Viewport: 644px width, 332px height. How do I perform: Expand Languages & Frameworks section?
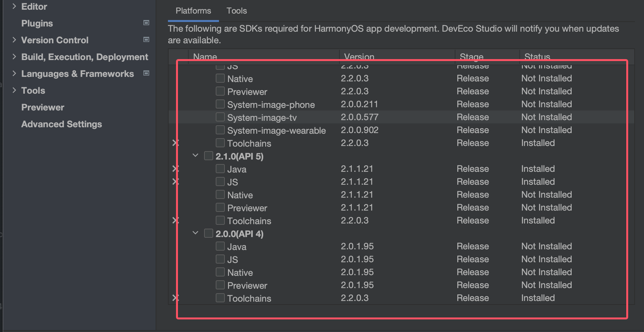[14, 73]
